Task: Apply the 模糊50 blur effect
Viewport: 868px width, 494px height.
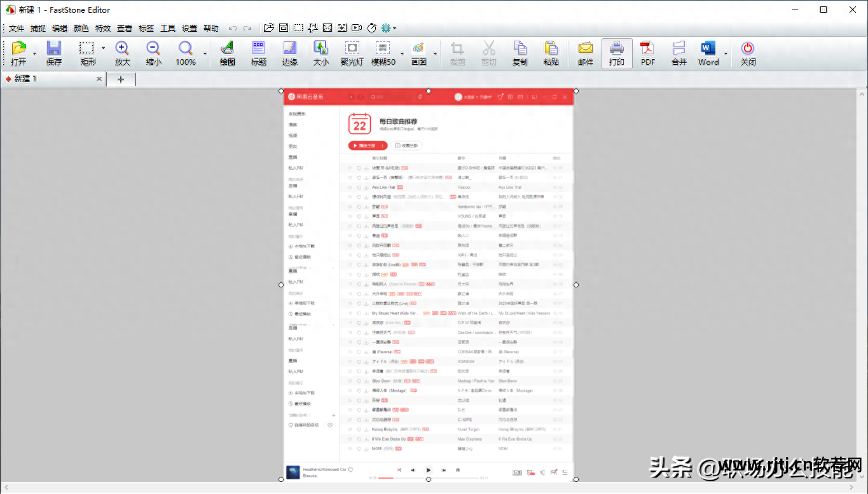Action: [x=382, y=51]
